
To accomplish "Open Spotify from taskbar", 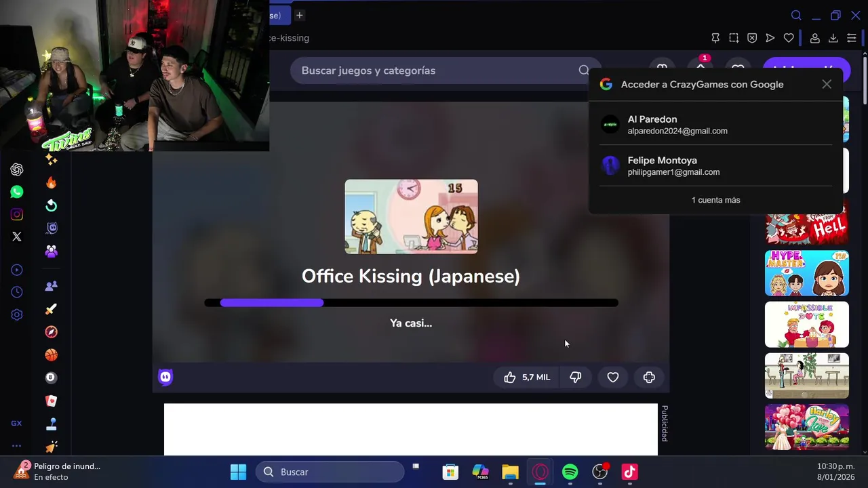I will [x=570, y=472].
